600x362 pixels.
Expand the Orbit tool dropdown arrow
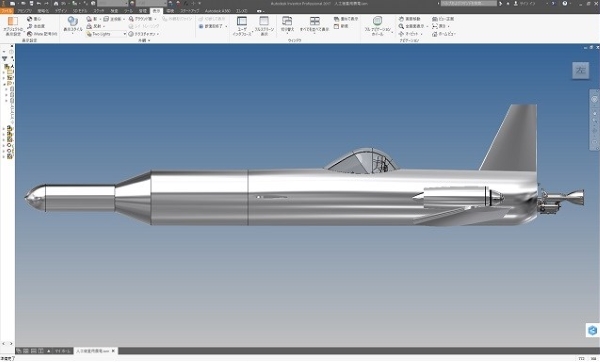(x=421, y=34)
